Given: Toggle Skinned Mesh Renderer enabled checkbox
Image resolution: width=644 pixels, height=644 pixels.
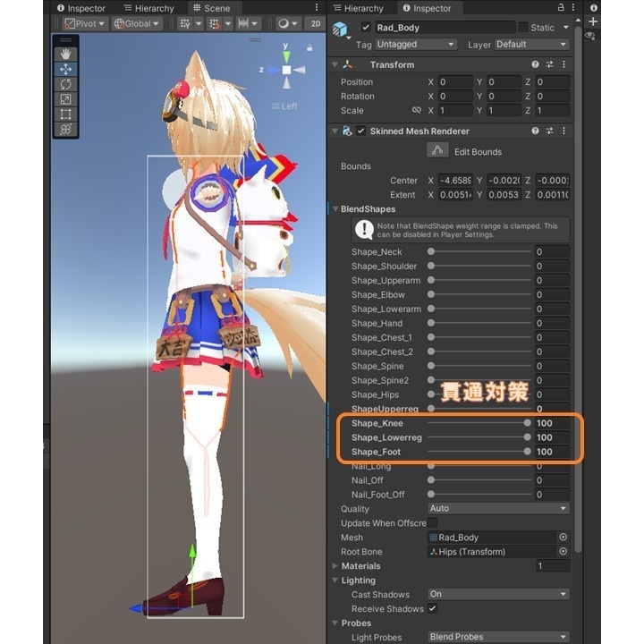Looking at the screenshot, I should pos(361,131).
